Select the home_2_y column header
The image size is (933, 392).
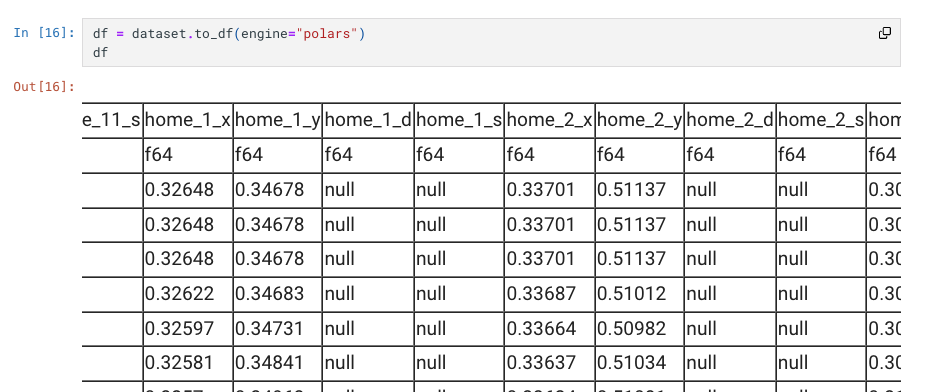pyautogui.click(x=640, y=120)
